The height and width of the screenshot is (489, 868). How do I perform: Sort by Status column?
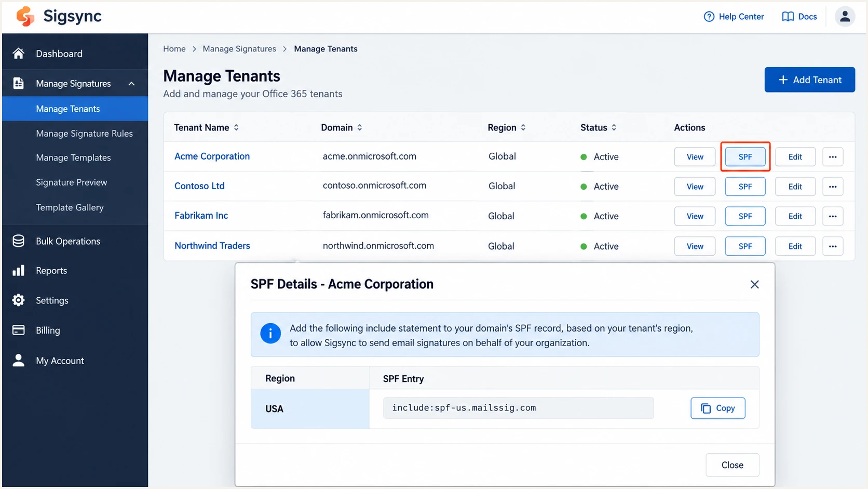614,127
